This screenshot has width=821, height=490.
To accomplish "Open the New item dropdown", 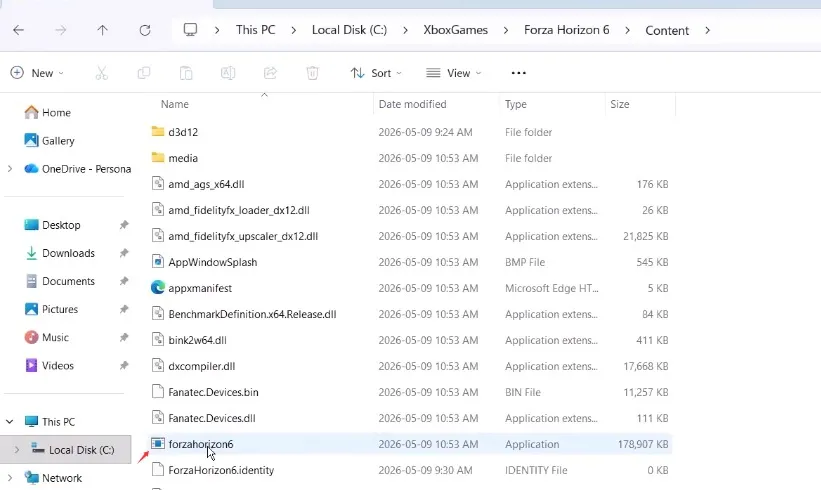I will click(37, 73).
